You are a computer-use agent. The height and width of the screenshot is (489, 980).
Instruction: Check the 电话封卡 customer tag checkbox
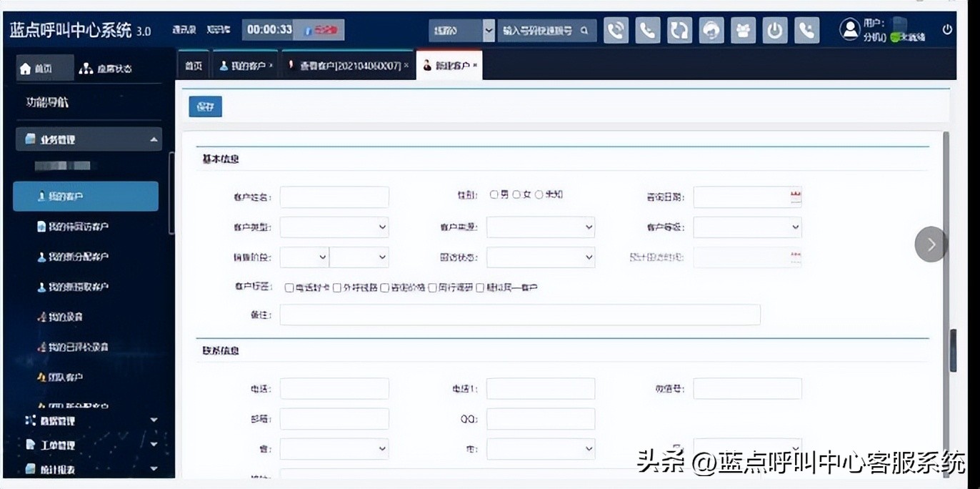tap(289, 288)
